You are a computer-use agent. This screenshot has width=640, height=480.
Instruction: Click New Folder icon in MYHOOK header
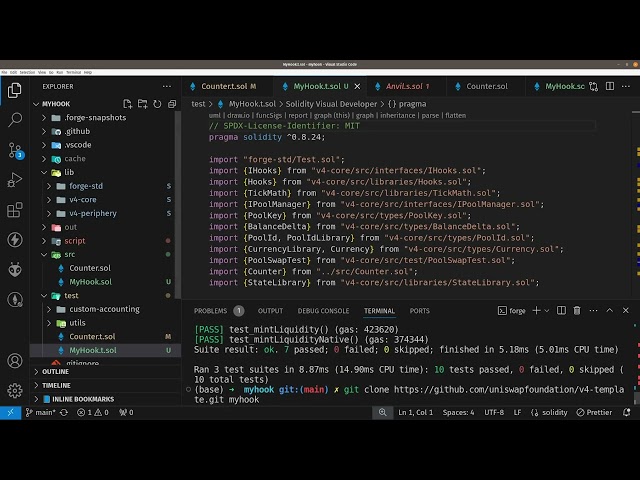(142, 104)
